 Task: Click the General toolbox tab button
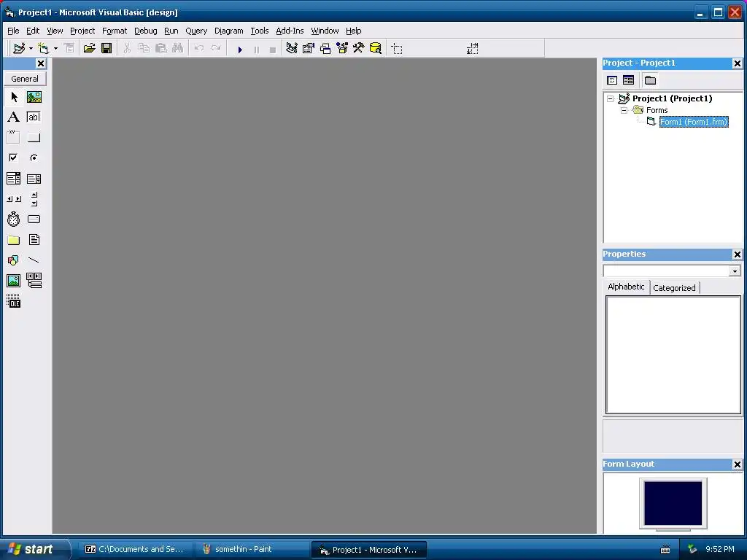25,79
